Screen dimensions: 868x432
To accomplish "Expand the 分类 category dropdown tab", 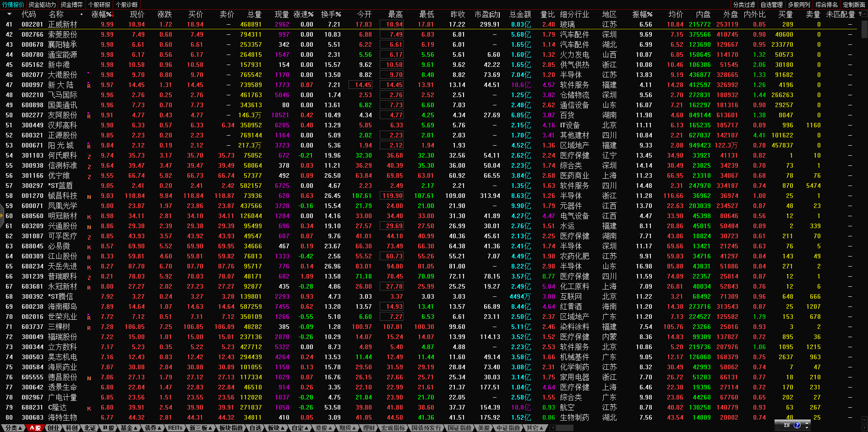I will click(13, 428).
